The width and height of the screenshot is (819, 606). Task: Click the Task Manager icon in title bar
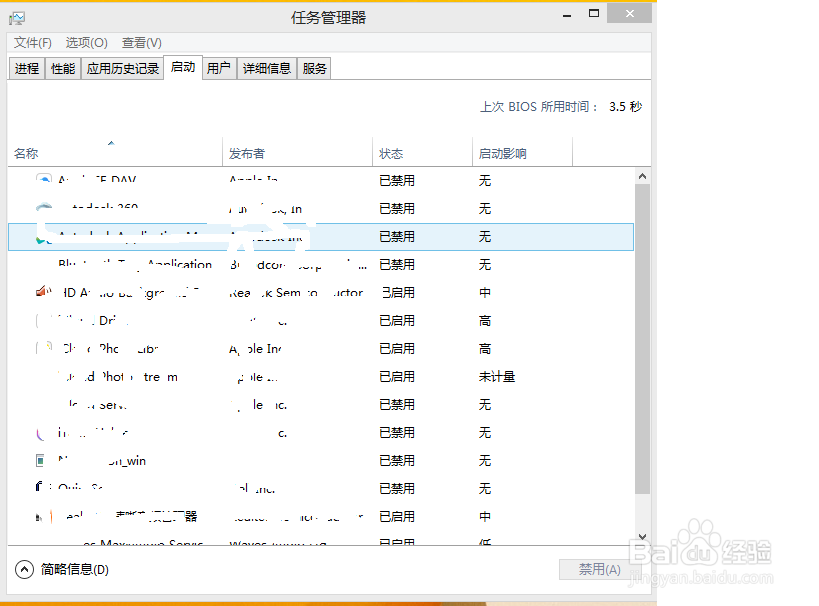click(16, 16)
